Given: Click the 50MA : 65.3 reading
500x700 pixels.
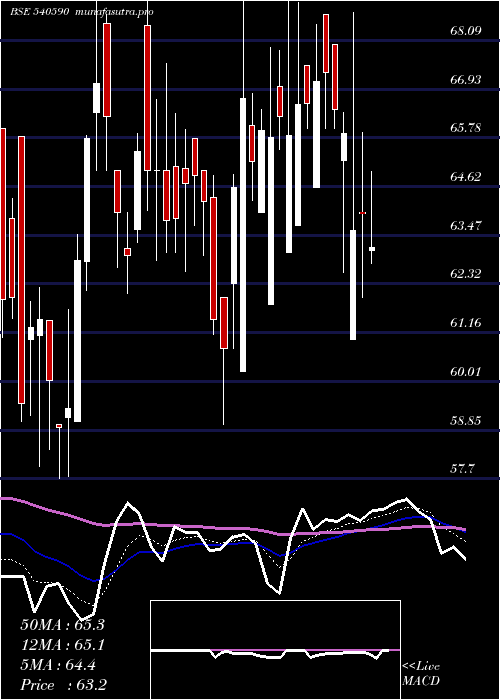Looking at the screenshot, I should coord(62,625).
